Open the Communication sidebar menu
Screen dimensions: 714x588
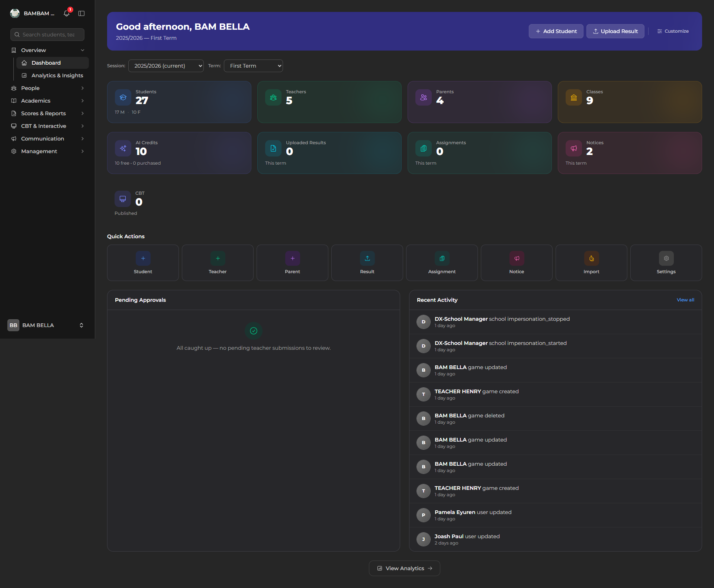point(48,139)
